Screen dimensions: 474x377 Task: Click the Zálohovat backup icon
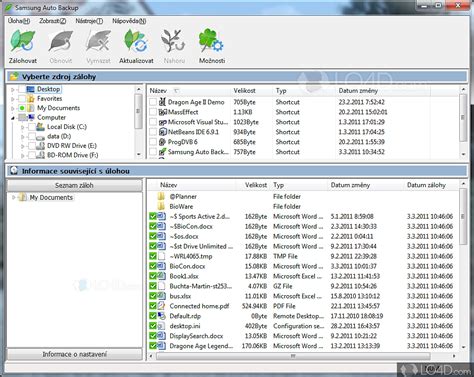(22, 41)
